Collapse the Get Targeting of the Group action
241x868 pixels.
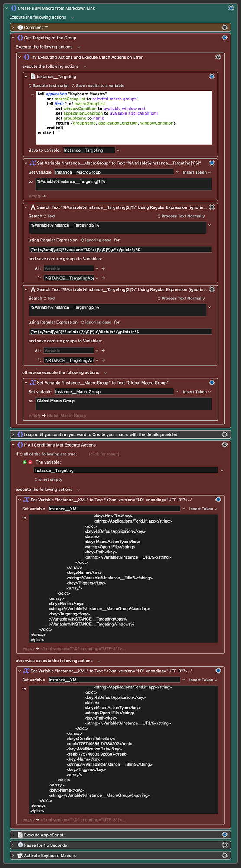13,38
